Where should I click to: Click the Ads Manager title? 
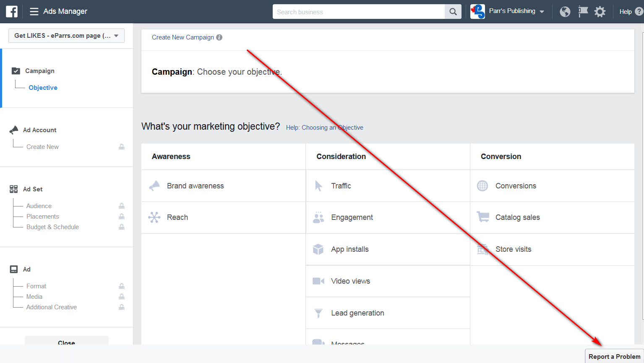[x=65, y=11]
